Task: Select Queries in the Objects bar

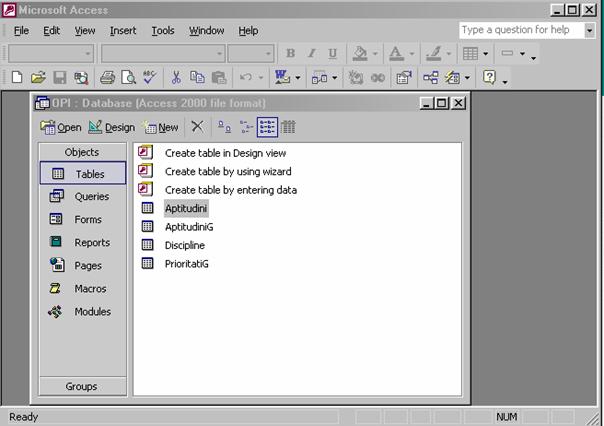Action: (x=82, y=196)
